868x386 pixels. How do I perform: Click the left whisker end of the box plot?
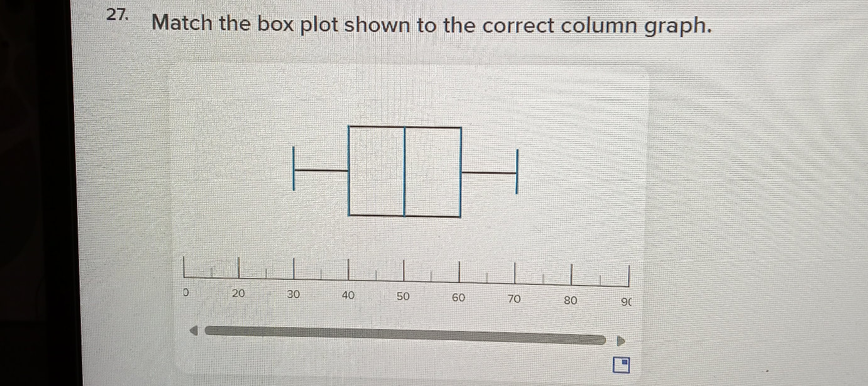click(293, 169)
